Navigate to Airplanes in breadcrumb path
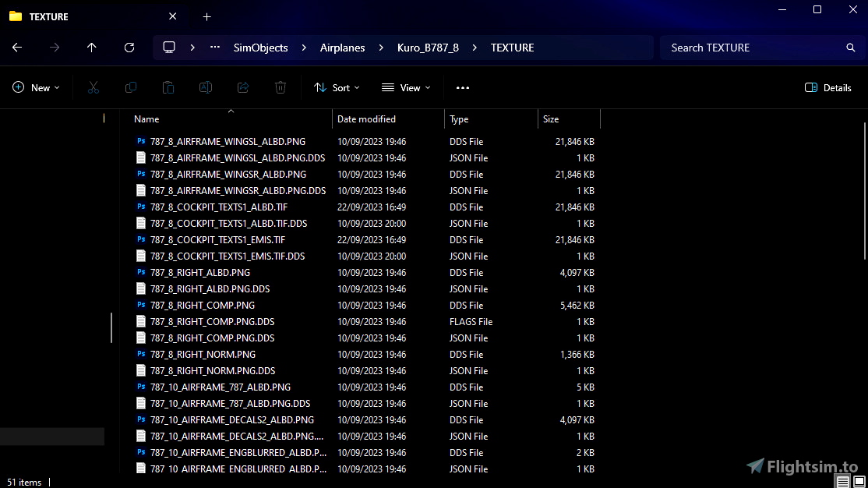The height and width of the screenshot is (488, 868). (x=342, y=48)
